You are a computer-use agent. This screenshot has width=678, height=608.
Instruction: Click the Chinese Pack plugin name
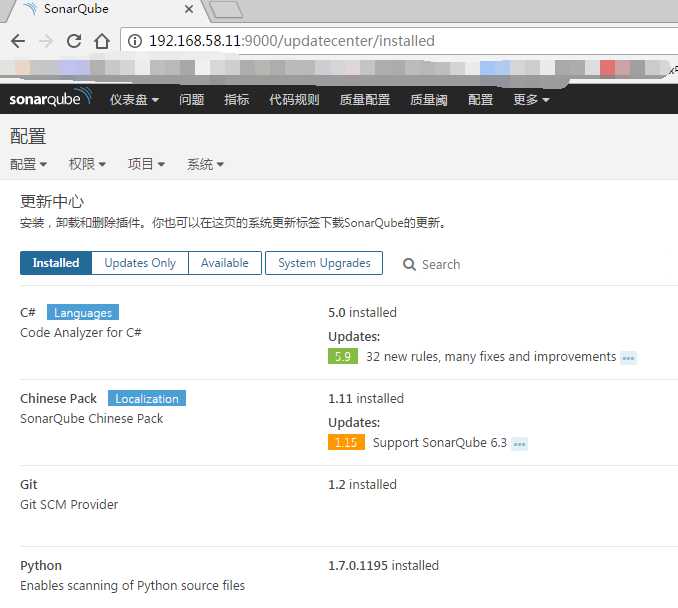pos(58,398)
